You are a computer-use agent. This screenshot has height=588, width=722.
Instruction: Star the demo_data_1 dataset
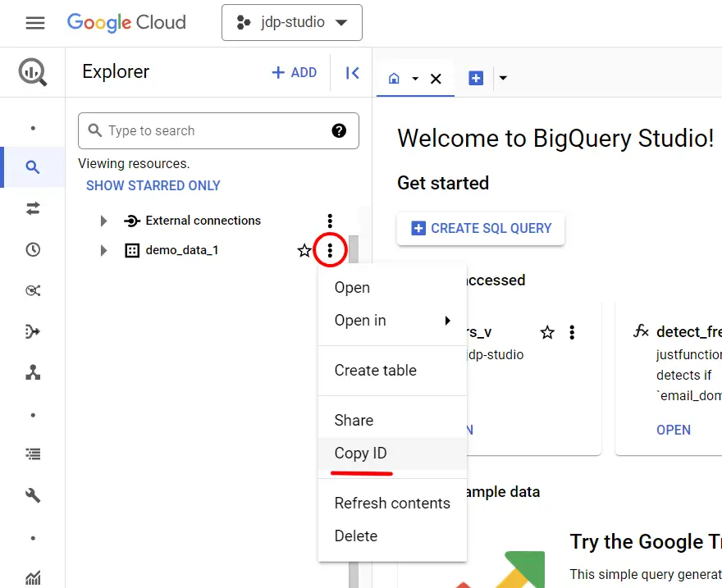coord(304,251)
